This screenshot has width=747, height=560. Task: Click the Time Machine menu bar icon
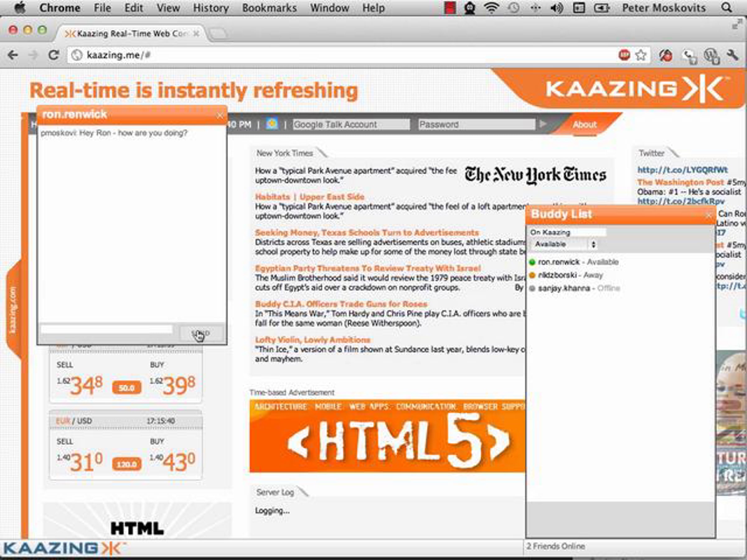coord(514,8)
